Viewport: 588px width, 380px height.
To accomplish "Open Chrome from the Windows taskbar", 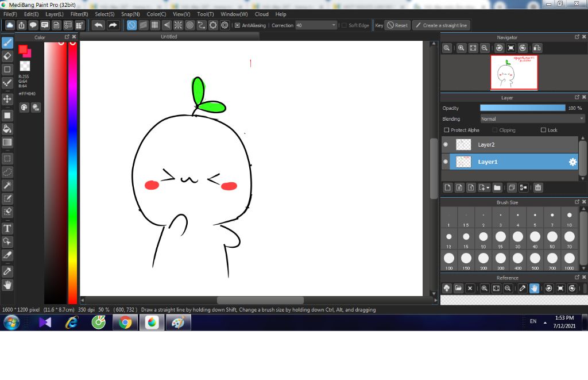I will point(125,323).
